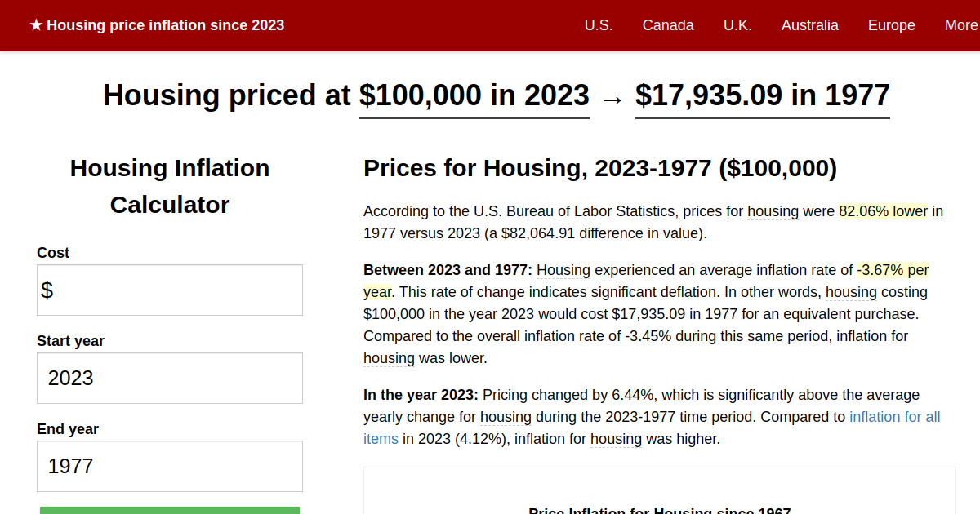
Task: Open the U.S. inflation page
Action: (599, 25)
